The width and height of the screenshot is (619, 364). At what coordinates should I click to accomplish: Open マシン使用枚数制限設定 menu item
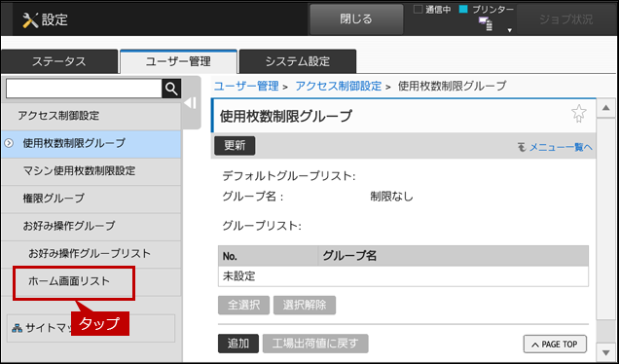91,171
